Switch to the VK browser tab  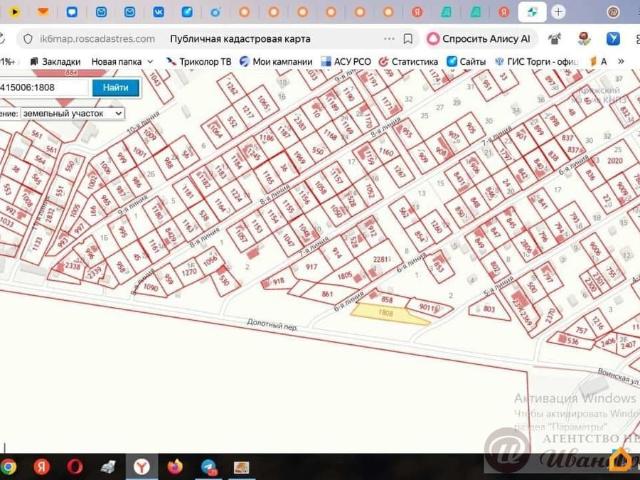pyautogui.click(x=158, y=12)
